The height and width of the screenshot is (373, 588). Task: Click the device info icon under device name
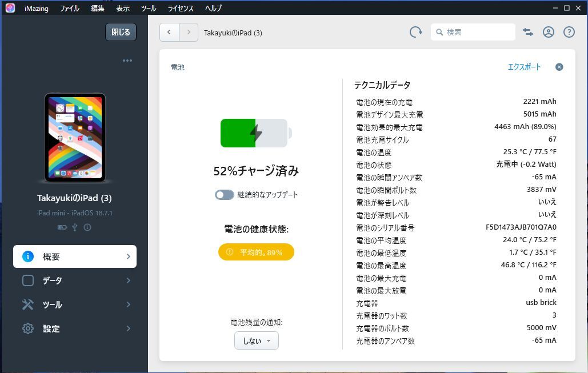coord(87,227)
